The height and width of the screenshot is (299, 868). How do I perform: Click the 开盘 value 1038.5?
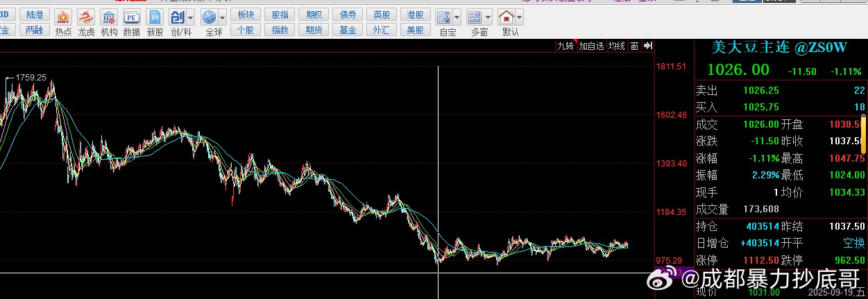pos(846,124)
